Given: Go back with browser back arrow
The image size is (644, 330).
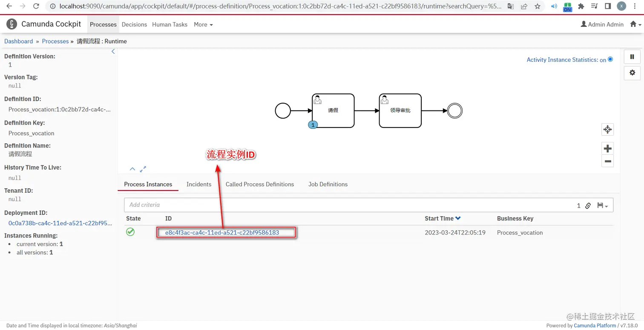Looking at the screenshot, I should pos(9,6).
